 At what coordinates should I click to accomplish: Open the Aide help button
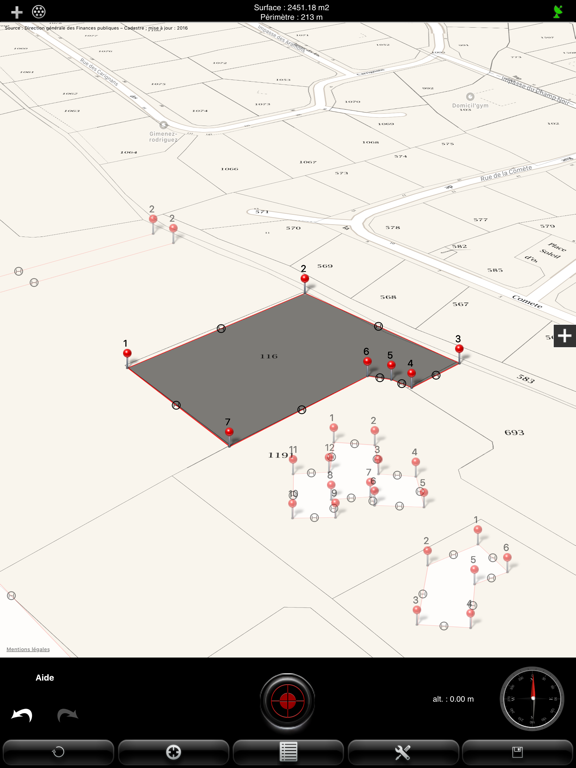45,678
